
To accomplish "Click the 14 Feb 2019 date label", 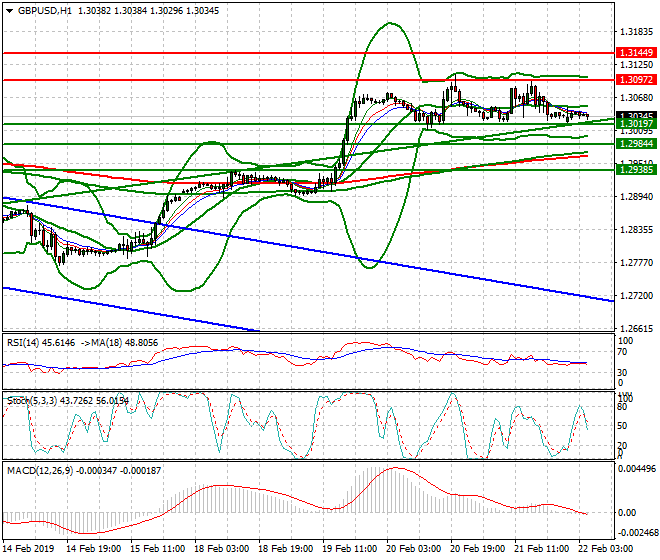I will (28, 549).
